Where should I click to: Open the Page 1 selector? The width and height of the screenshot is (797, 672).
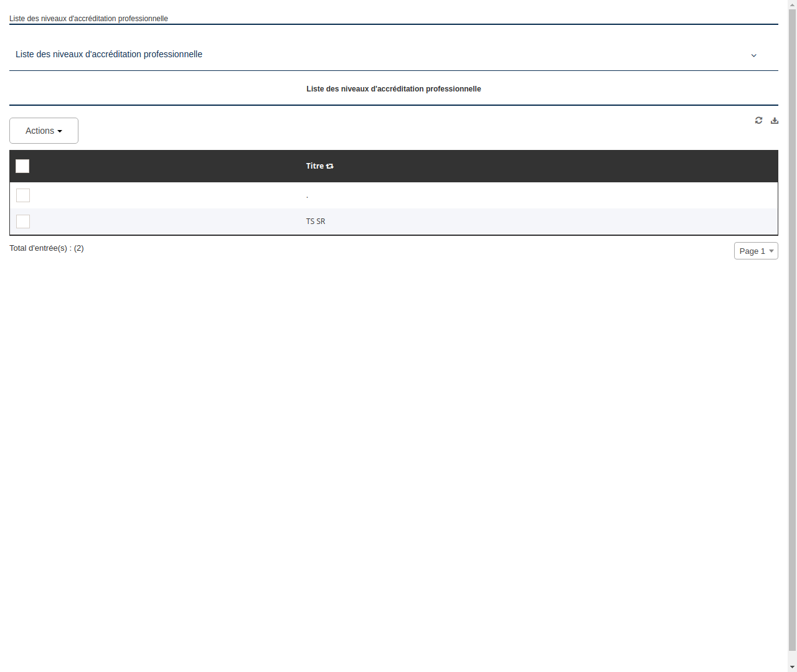coord(755,251)
